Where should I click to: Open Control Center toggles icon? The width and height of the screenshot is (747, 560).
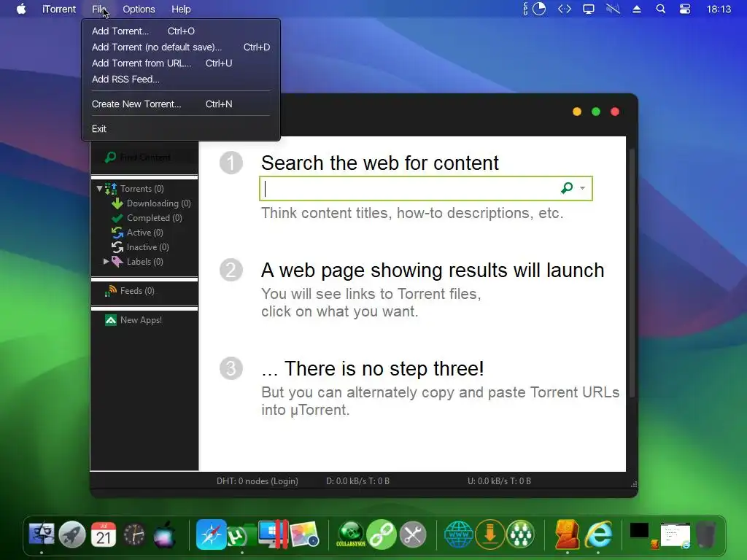[x=684, y=9]
